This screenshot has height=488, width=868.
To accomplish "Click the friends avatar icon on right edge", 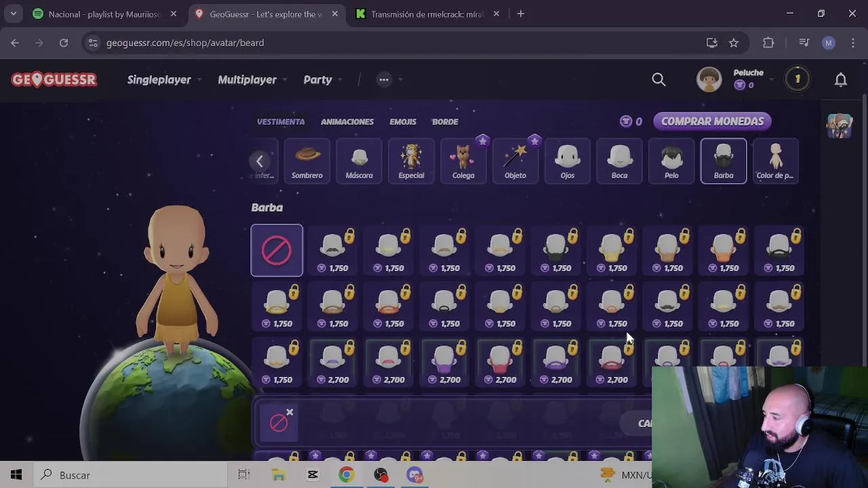I will point(840,125).
